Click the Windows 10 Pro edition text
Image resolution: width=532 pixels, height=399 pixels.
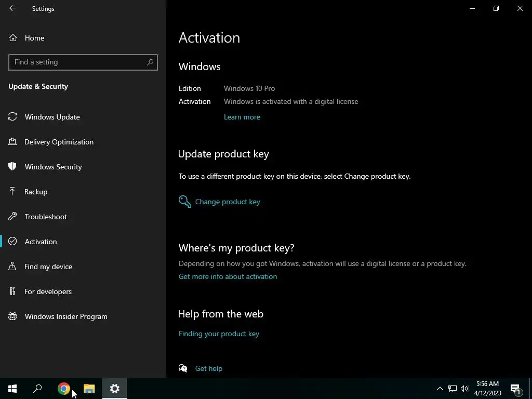click(x=249, y=88)
